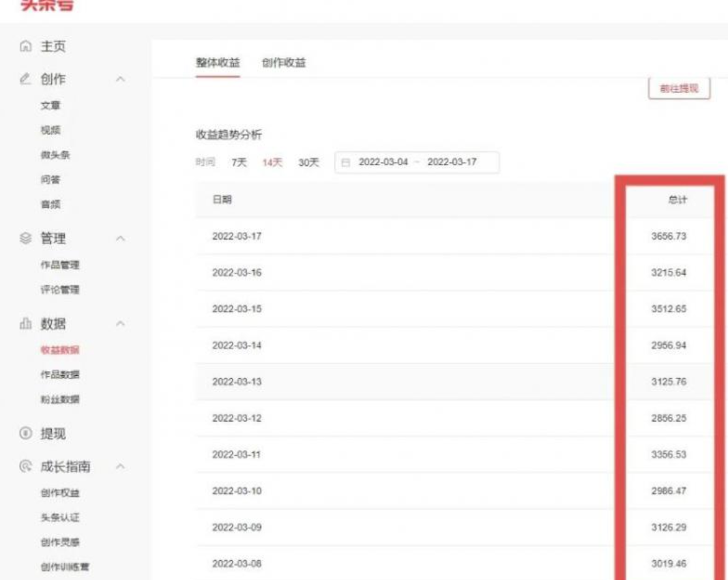Open 创作灵感 in the sidebar
Image resolution: width=728 pixels, height=580 pixels.
pyautogui.click(x=60, y=542)
